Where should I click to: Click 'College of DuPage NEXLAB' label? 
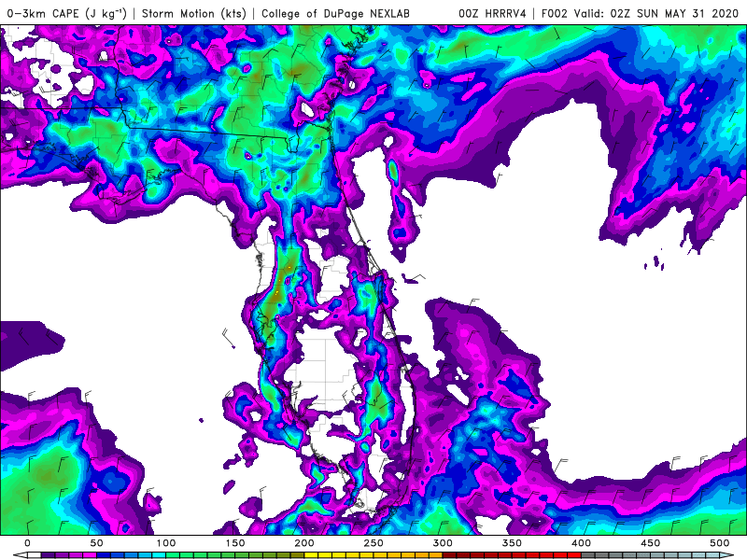click(x=335, y=14)
